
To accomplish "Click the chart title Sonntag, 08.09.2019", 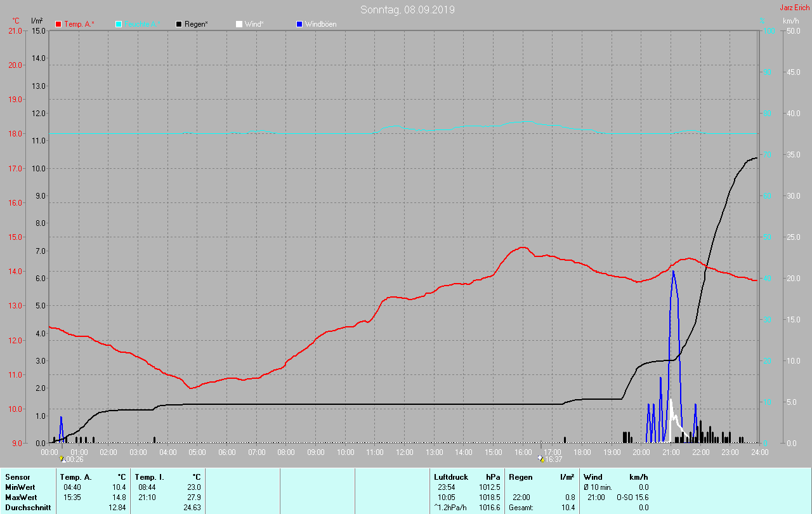I will (x=407, y=10).
